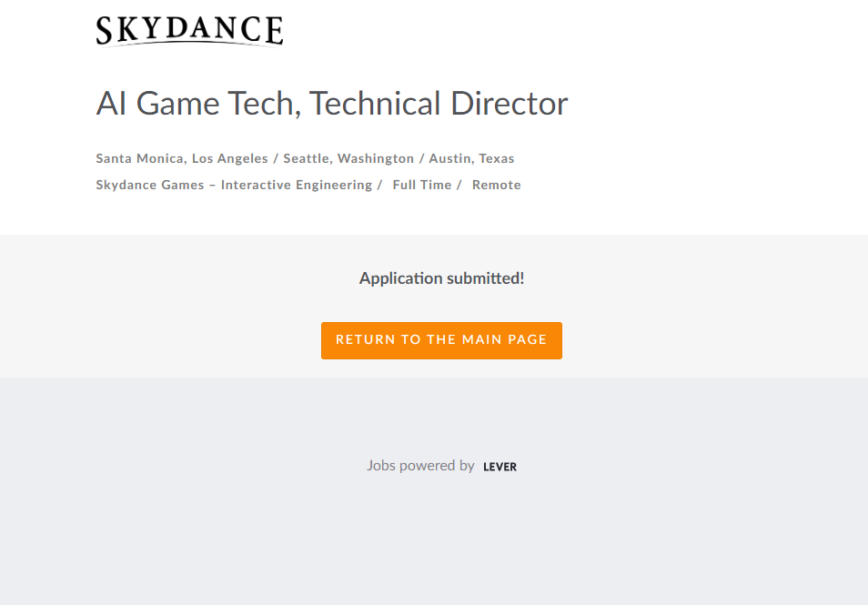Select the 'Santa Monica, Los Angeles' location text
This screenshot has height=605, width=868.
(x=182, y=158)
